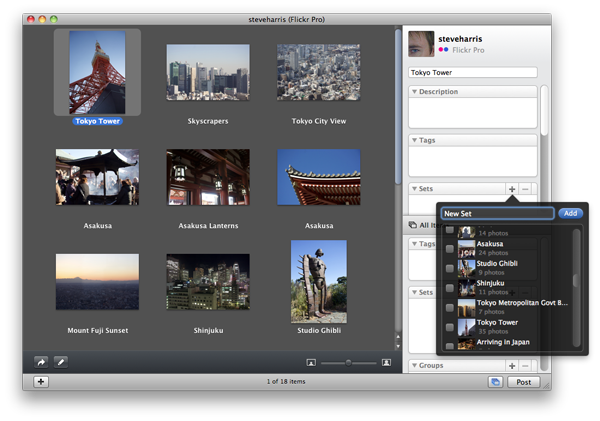Image resolution: width=600 pixels, height=421 pixels.
Task: Select the Shinjuku night photo thumbnail
Action: click(208, 282)
